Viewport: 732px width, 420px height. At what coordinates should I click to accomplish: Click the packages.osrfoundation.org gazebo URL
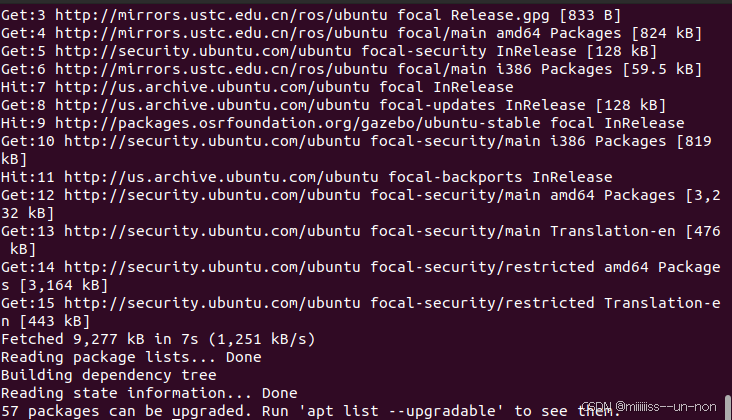point(298,124)
